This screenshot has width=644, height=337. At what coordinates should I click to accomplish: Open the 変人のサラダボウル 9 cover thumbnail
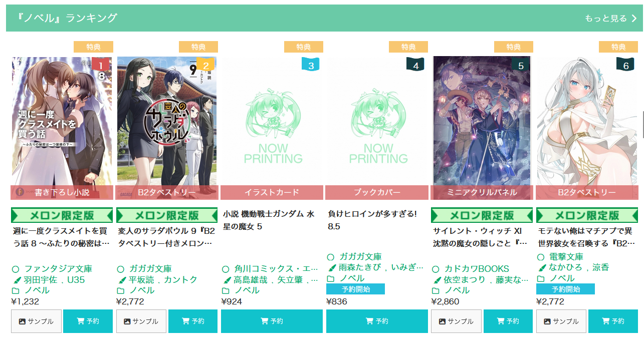tap(167, 128)
